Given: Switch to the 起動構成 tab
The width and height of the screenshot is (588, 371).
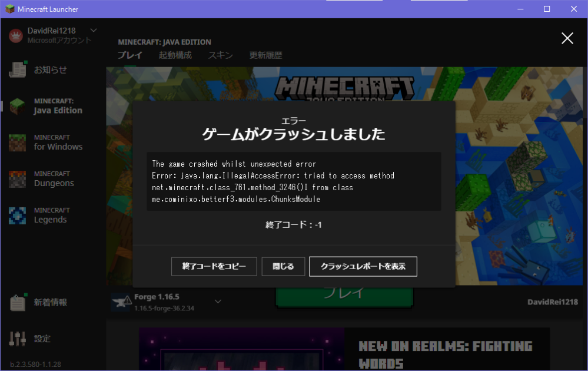Looking at the screenshot, I should (175, 55).
